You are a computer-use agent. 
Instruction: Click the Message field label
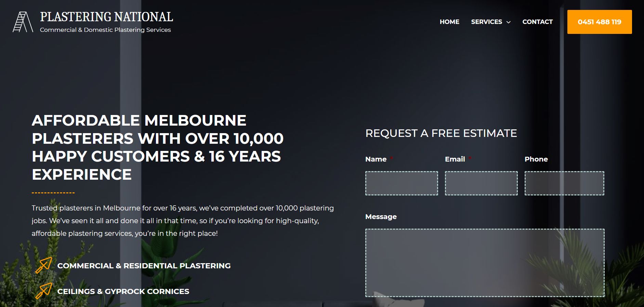click(381, 217)
